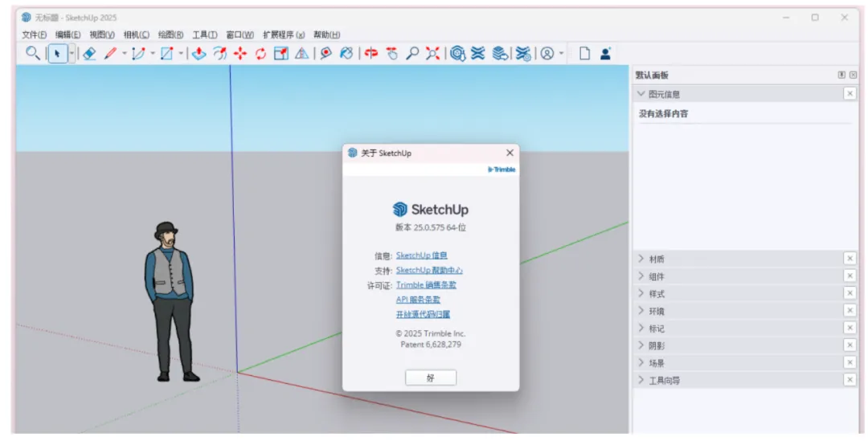Image resolution: width=868 pixels, height=441 pixels.
Task: Open the Trimble 销售条款 link
Action: pyautogui.click(x=426, y=285)
